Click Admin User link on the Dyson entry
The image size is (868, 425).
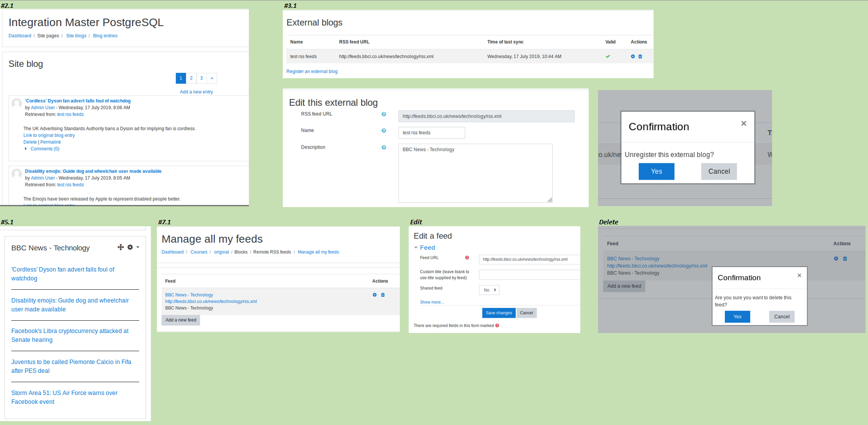(x=43, y=108)
